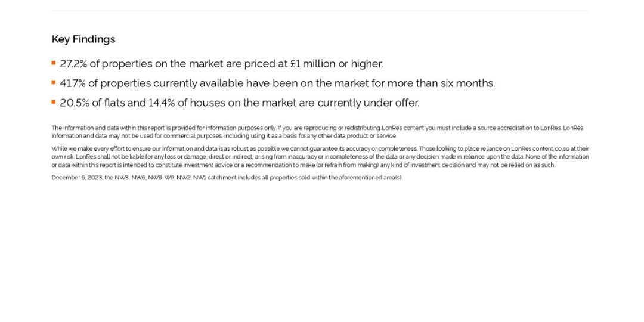Click the paragraph starting 'While we make every effort'
The height and width of the screenshot is (322, 644).
pos(320,157)
